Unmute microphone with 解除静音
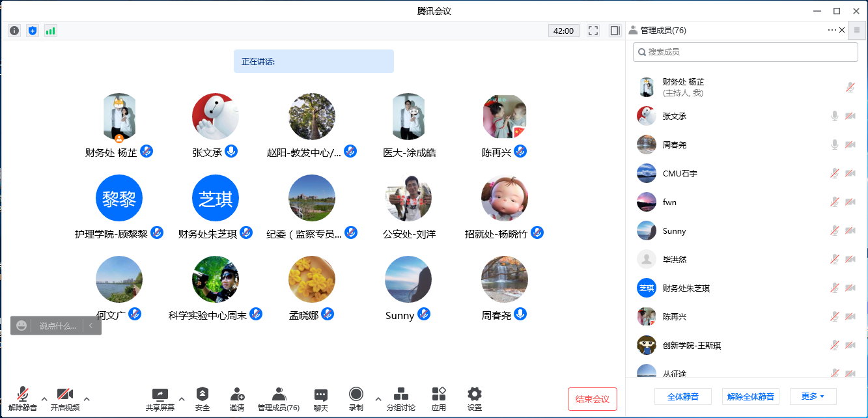 pos(23,399)
